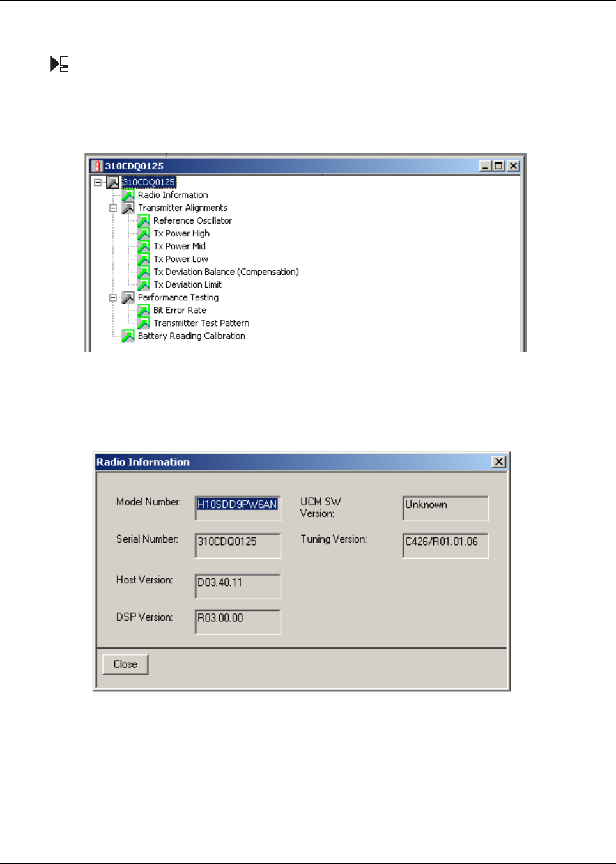Click the Model Number label

coord(148,502)
